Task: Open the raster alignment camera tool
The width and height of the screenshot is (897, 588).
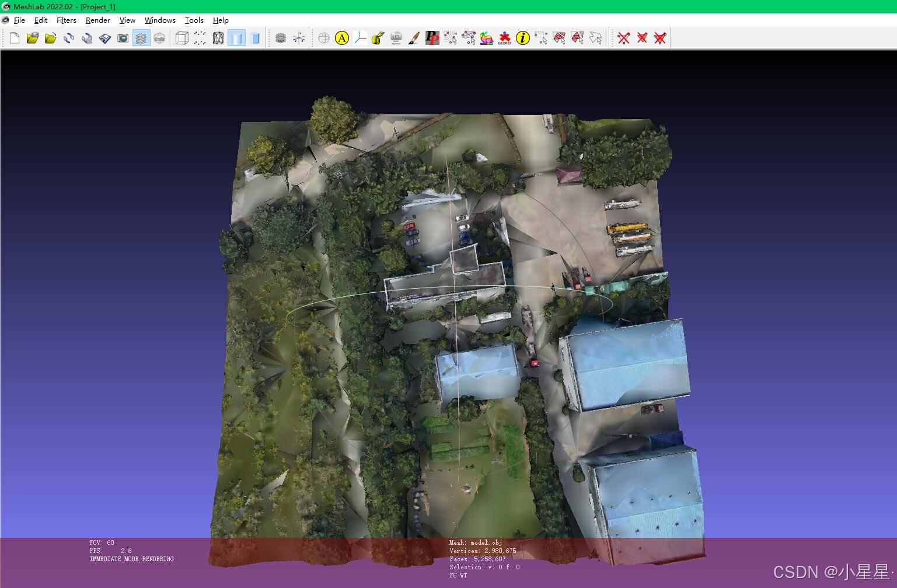Action: point(396,38)
